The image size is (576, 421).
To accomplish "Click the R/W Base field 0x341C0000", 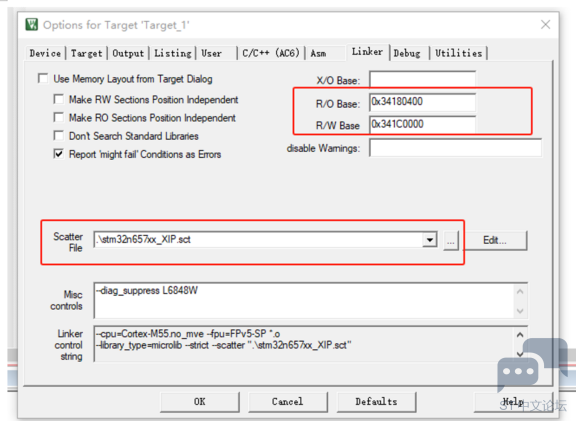I will (x=422, y=124).
